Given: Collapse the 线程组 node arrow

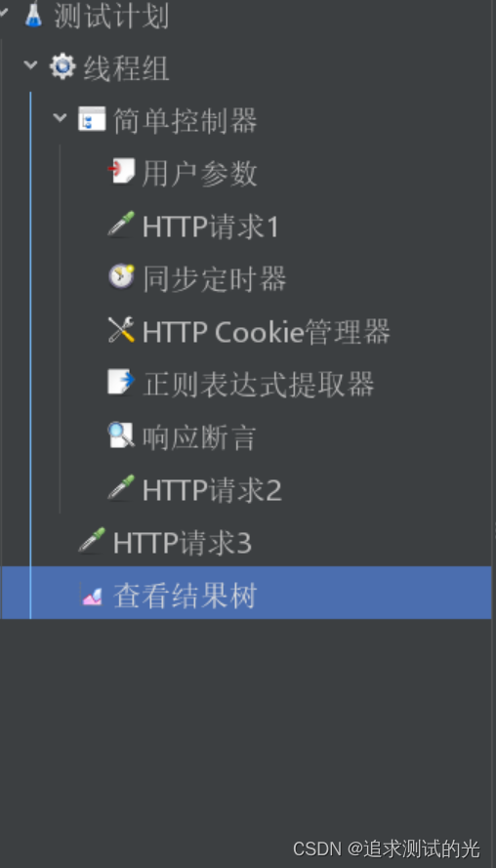Looking at the screenshot, I should [x=30, y=65].
